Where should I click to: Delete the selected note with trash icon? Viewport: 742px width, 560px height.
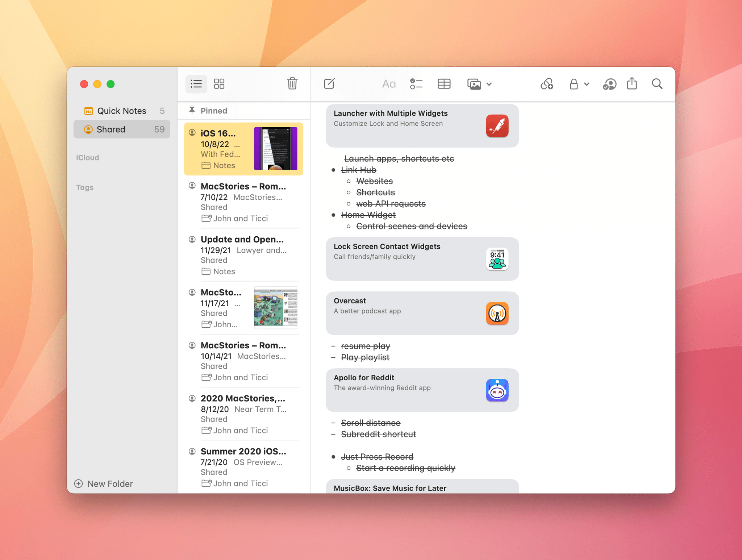click(292, 84)
